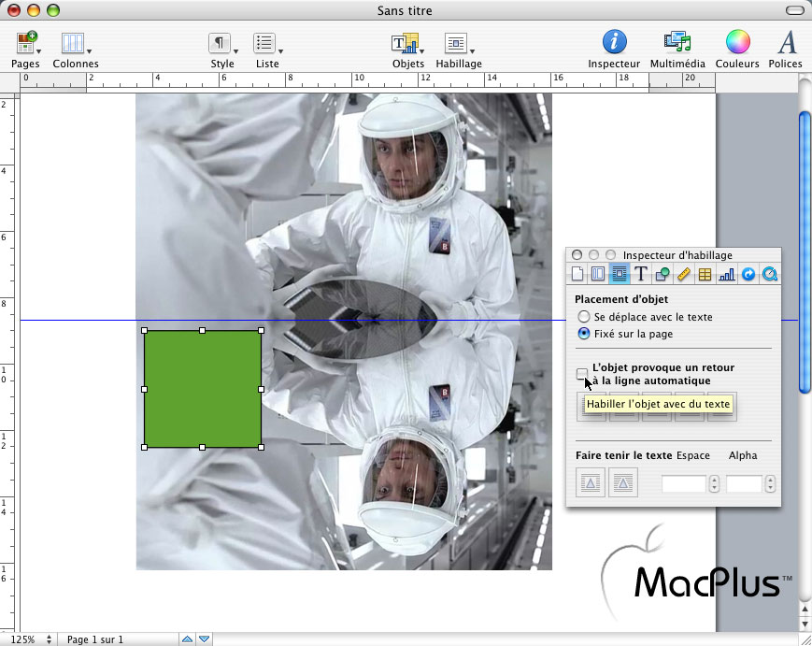
Task: Switch to the Metrics ruler inspector tab
Action: pyautogui.click(x=684, y=274)
